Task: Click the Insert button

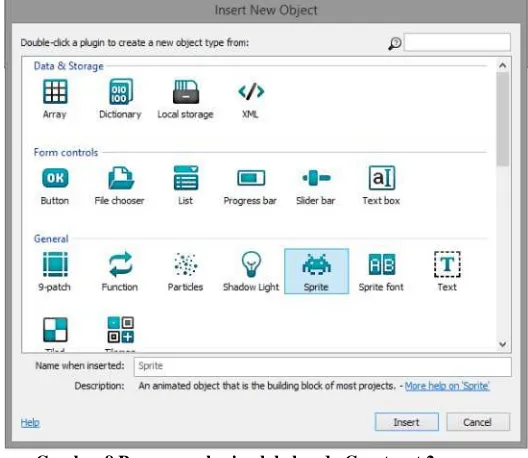Action: pyautogui.click(x=406, y=422)
